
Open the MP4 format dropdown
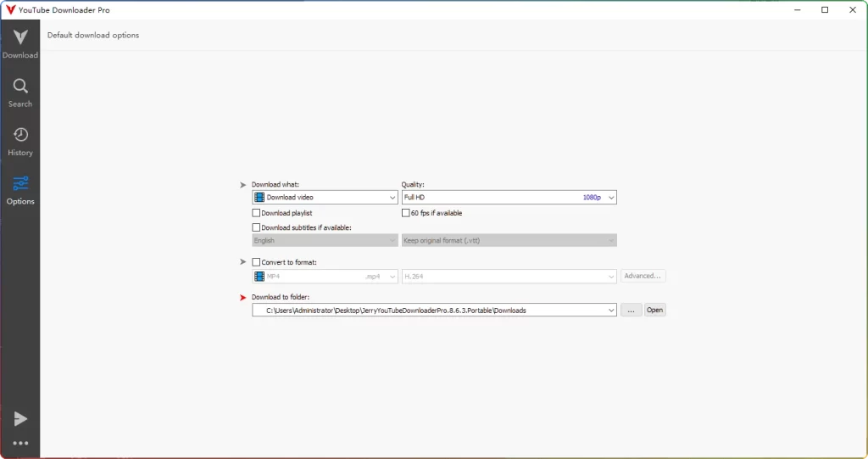click(325, 276)
